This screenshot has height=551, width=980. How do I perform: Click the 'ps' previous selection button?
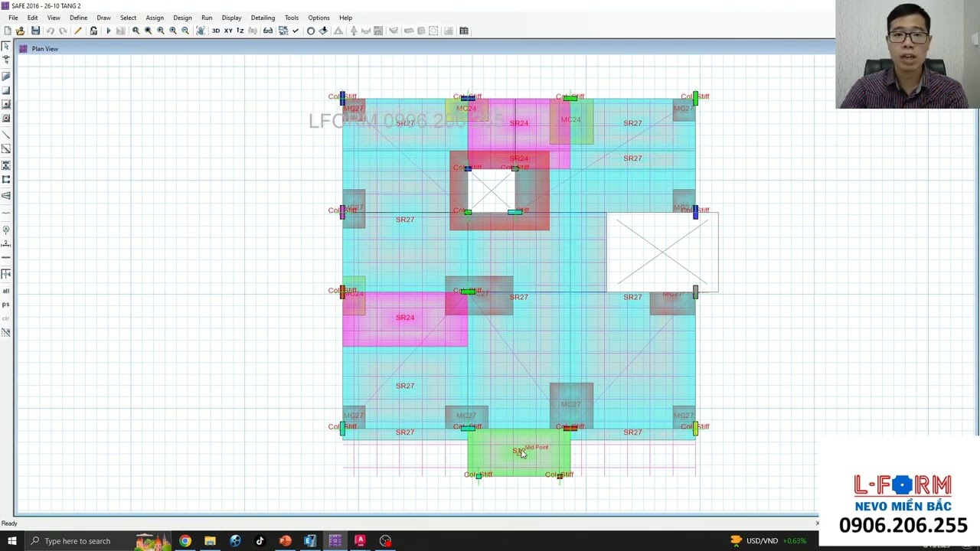point(6,305)
